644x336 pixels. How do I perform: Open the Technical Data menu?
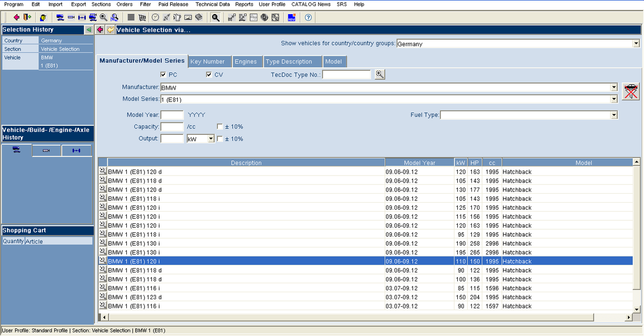[x=212, y=4]
